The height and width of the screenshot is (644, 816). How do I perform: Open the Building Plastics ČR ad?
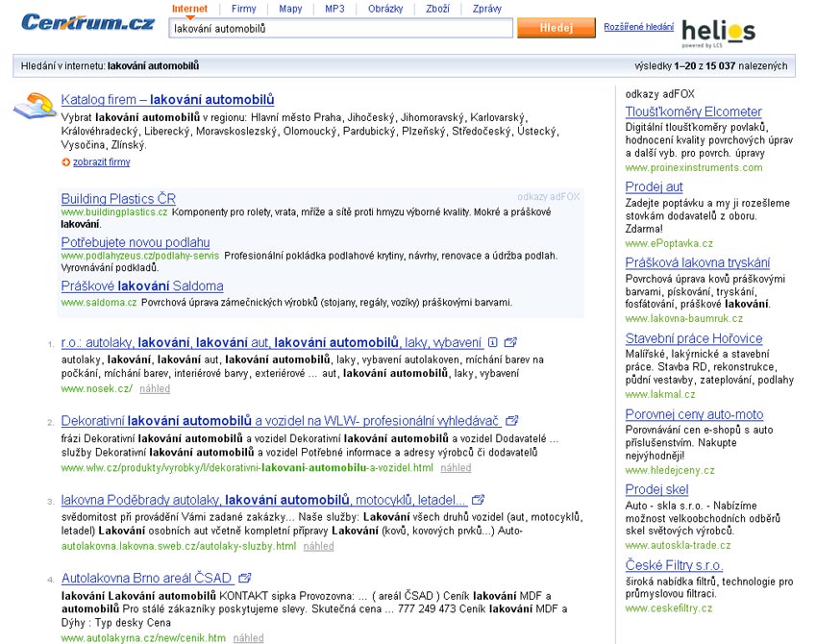118,199
